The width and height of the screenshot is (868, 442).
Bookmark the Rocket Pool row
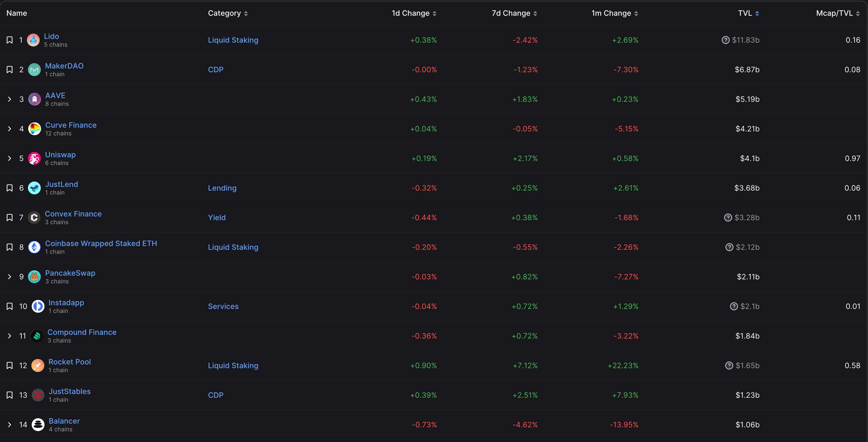tap(10, 365)
